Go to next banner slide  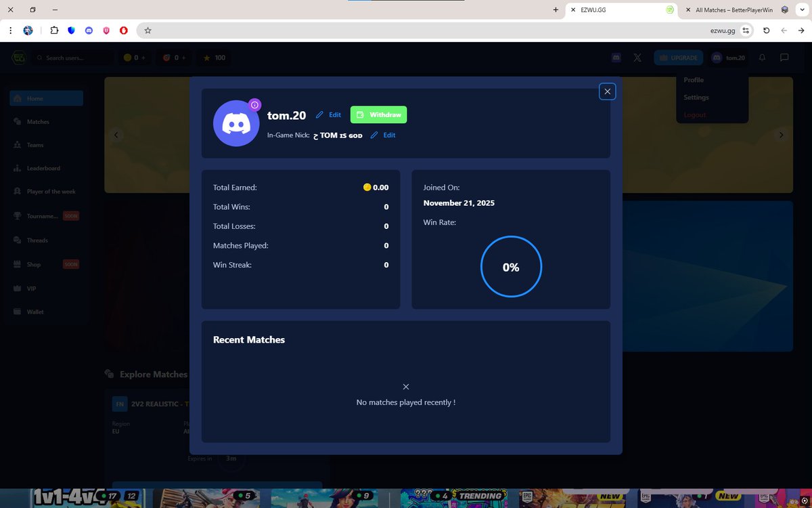click(781, 135)
